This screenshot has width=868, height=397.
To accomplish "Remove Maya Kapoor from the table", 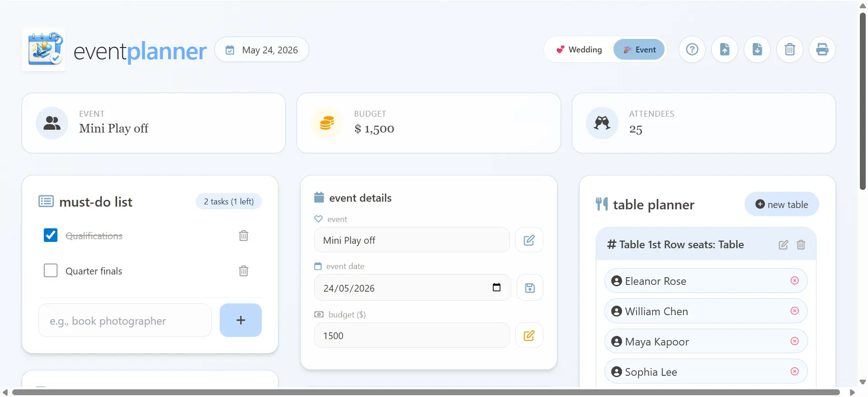I will [x=795, y=341].
